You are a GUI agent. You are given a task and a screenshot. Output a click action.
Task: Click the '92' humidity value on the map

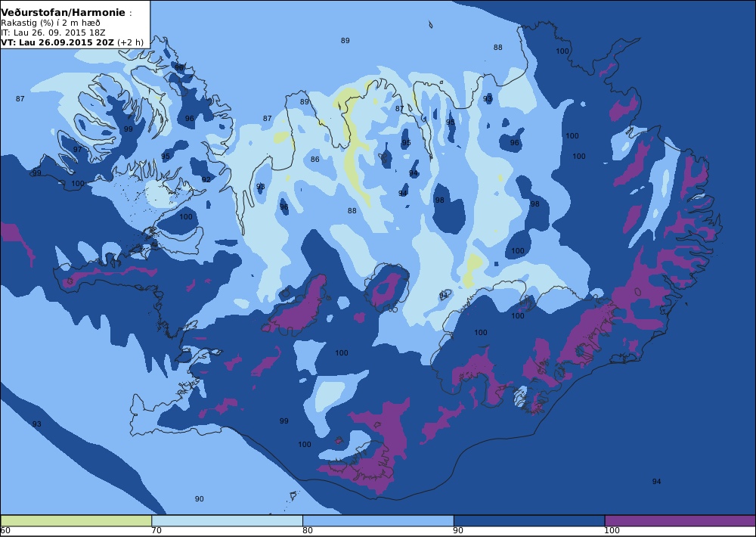(206, 179)
